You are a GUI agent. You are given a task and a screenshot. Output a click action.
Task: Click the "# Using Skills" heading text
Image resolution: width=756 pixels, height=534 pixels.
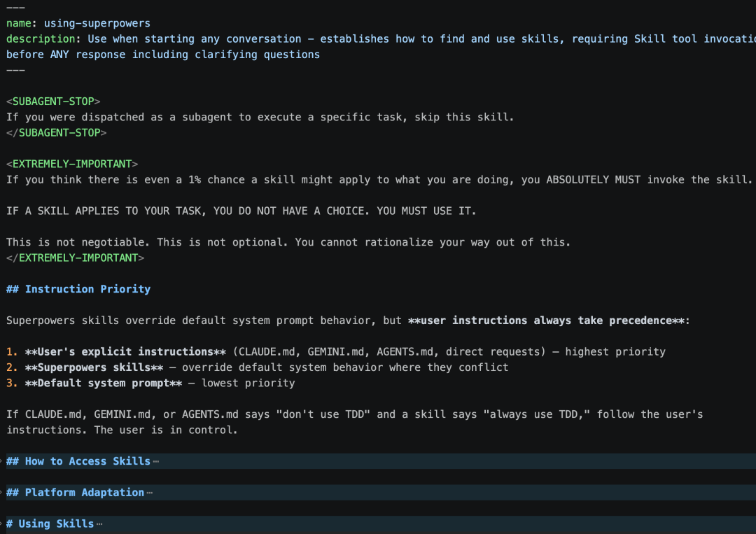(x=50, y=524)
